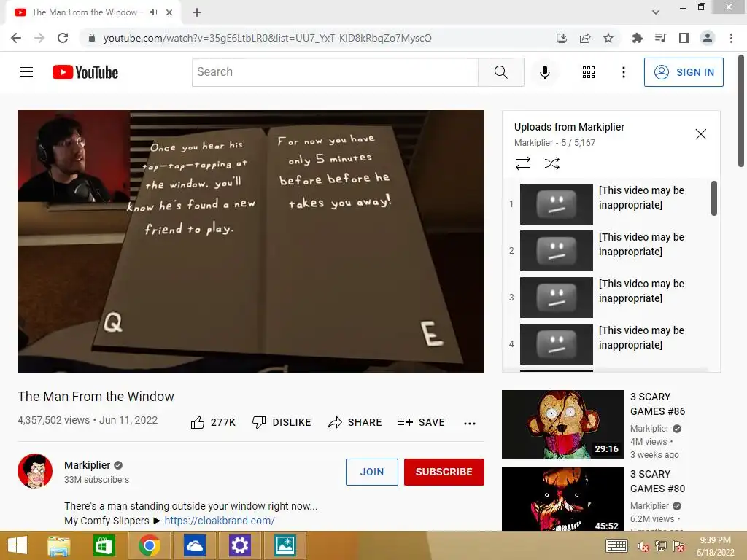Open Markiplier channel avatar

click(x=35, y=471)
